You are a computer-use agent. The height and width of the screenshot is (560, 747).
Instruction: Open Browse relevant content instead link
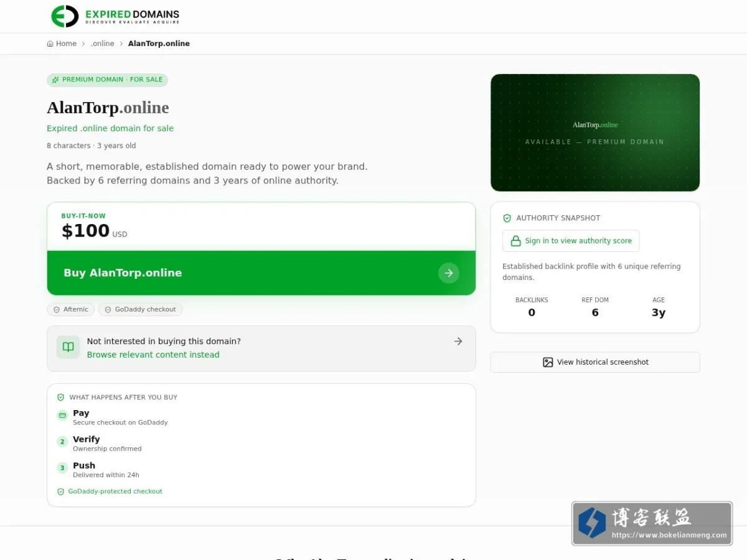153,355
